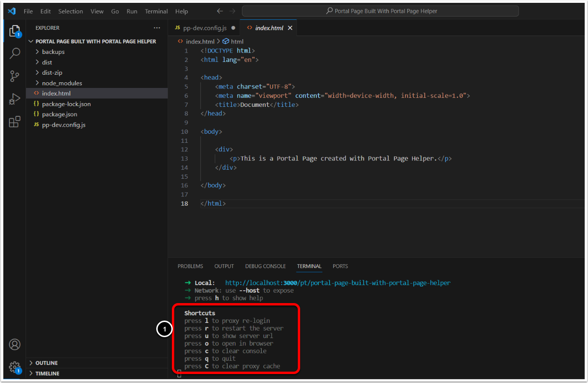Switch to the pp-dev.config.js editor tab

click(x=205, y=28)
